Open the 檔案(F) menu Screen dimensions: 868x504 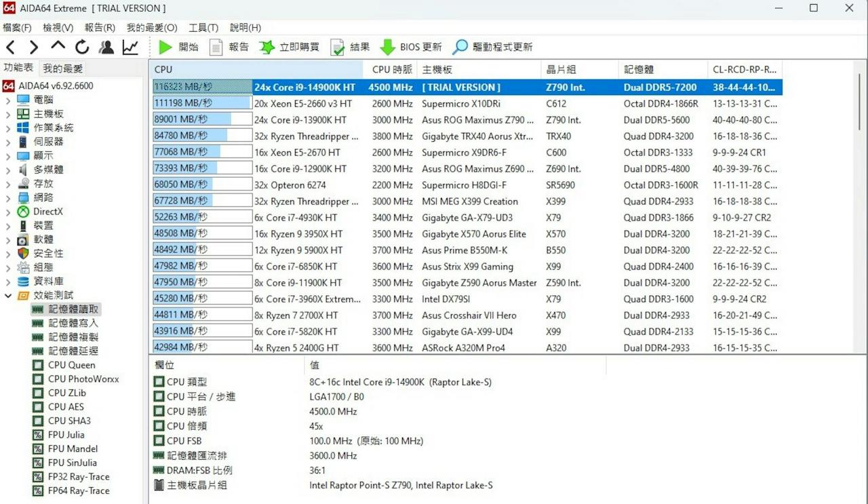click(17, 28)
